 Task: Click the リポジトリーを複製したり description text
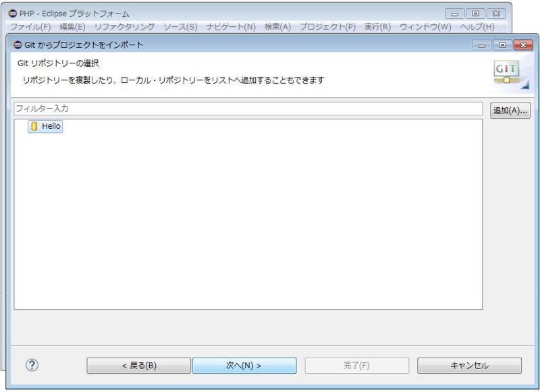(x=173, y=80)
